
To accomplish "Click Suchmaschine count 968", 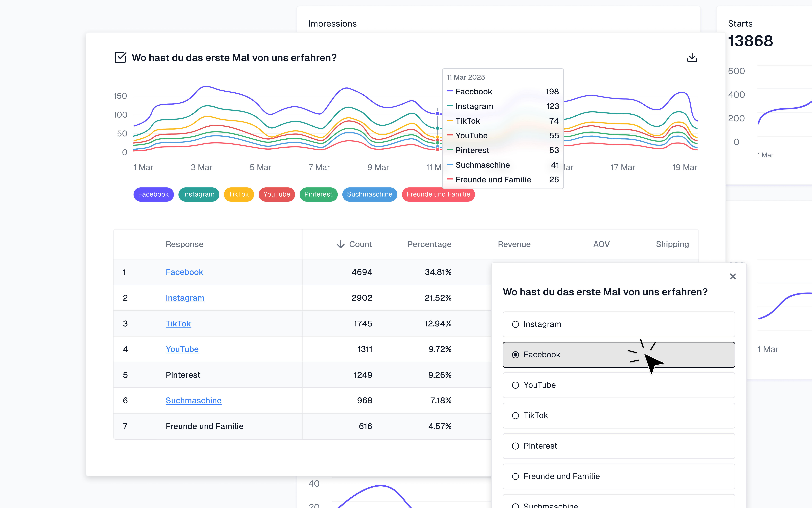I will [x=364, y=400].
